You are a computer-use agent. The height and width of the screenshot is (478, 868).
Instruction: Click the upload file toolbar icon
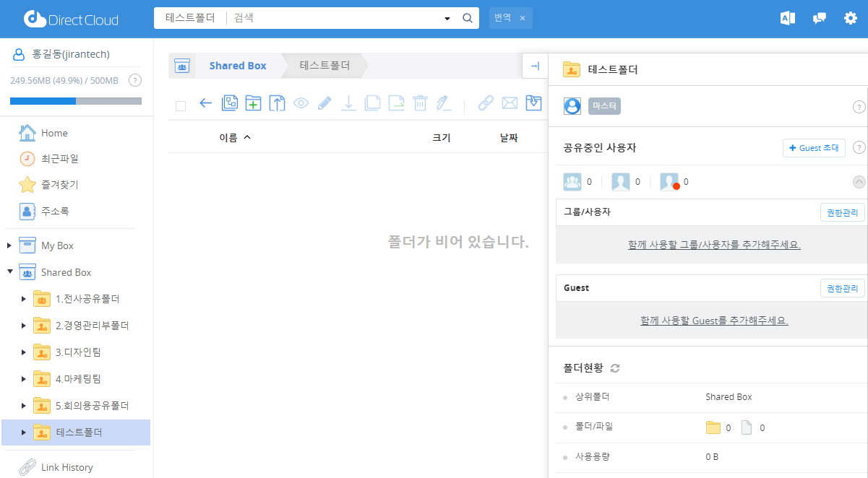[277, 103]
